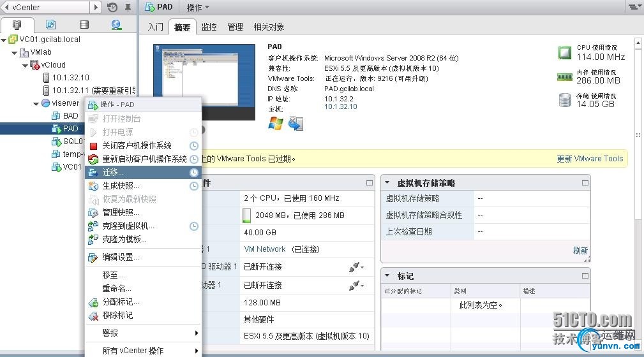This screenshot has height=357, width=644.
Task: Click the right-side vertical scrollbar up arrow
Action: pyautogui.click(x=638, y=43)
